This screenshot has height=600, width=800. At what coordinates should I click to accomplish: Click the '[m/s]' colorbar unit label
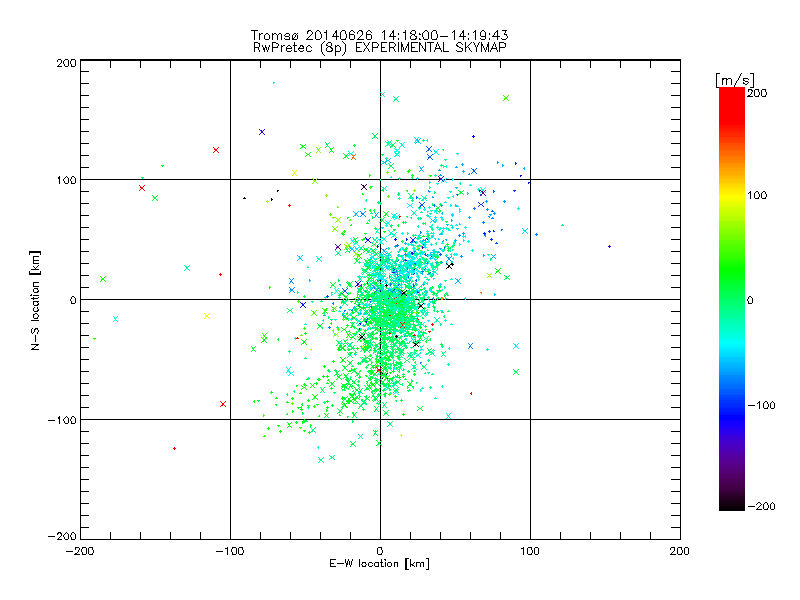tap(735, 80)
